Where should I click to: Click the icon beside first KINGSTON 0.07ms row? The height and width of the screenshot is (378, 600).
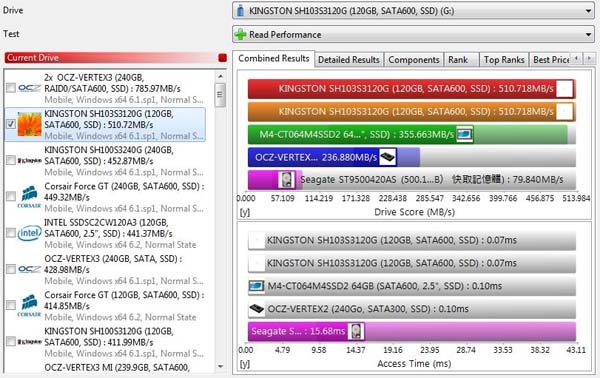(256, 240)
